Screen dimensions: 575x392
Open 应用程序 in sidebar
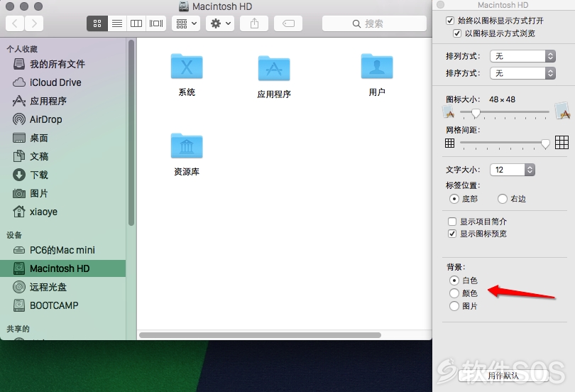(x=63, y=101)
